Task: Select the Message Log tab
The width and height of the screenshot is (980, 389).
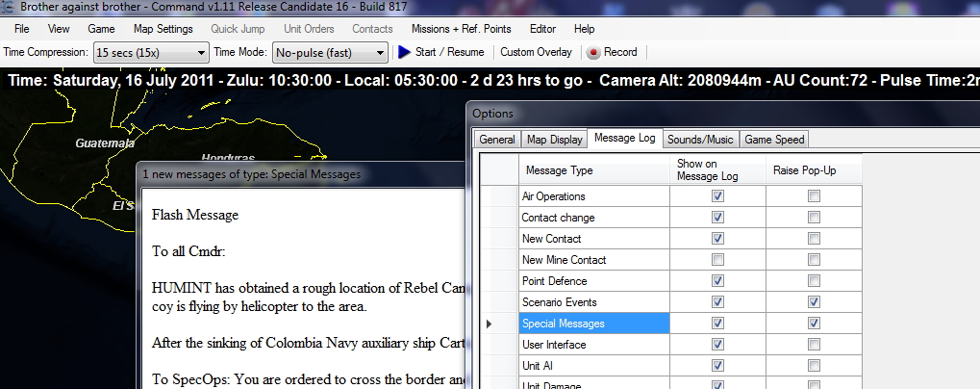Action: click(624, 139)
